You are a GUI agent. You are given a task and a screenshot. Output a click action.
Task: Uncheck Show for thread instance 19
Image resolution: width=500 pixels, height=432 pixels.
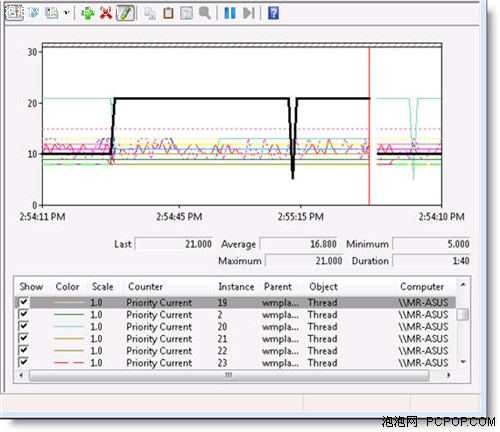pyautogui.click(x=23, y=302)
